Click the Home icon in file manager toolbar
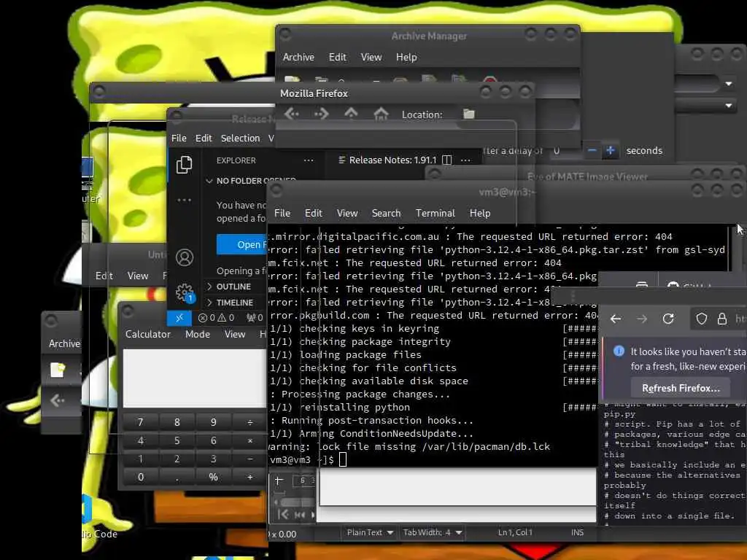Screen dimensions: 747x560 [381, 114]
